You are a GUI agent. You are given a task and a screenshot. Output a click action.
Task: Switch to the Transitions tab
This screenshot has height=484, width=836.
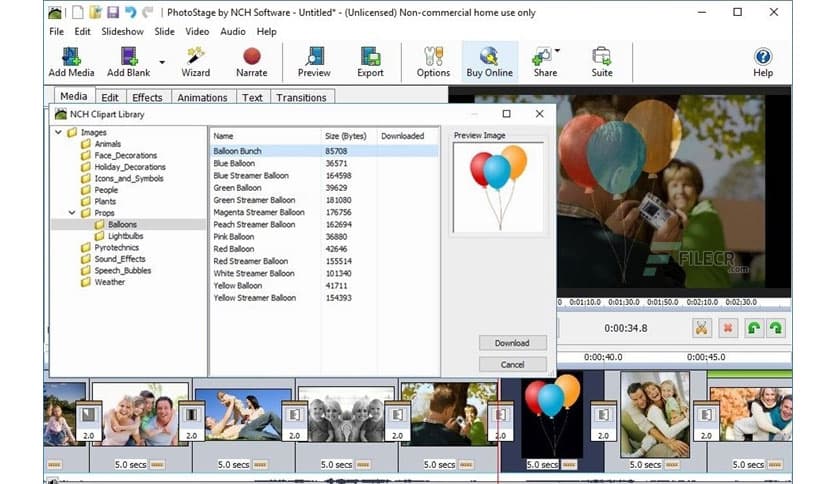(x=301, y=98)
